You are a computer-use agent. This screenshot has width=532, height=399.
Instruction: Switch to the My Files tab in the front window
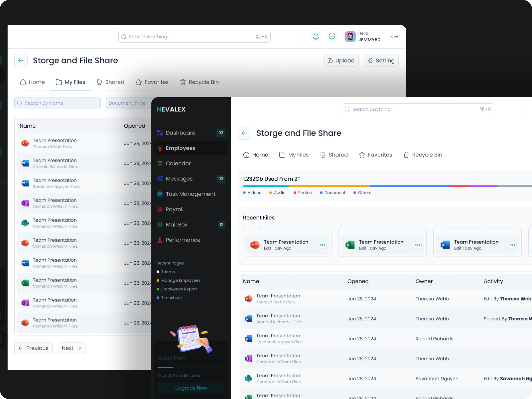[294, 155]
